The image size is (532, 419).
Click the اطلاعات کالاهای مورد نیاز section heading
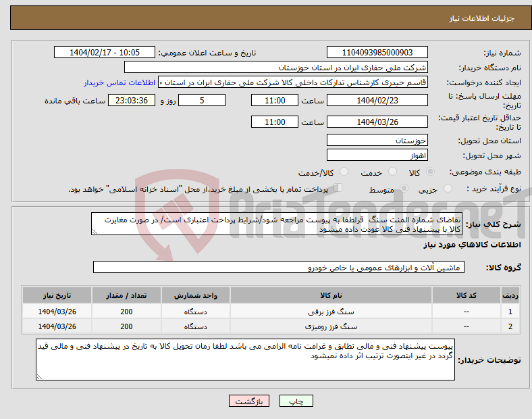472,245
